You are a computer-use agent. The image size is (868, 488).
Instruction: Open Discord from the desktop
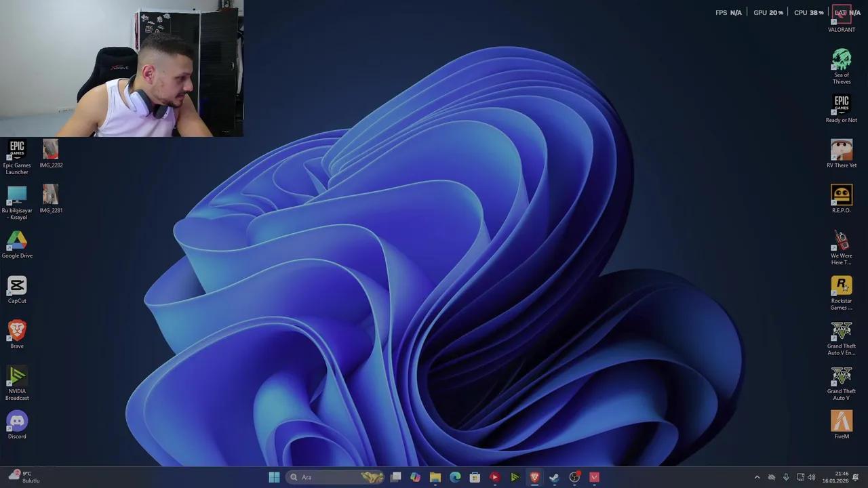click(17, 422)
